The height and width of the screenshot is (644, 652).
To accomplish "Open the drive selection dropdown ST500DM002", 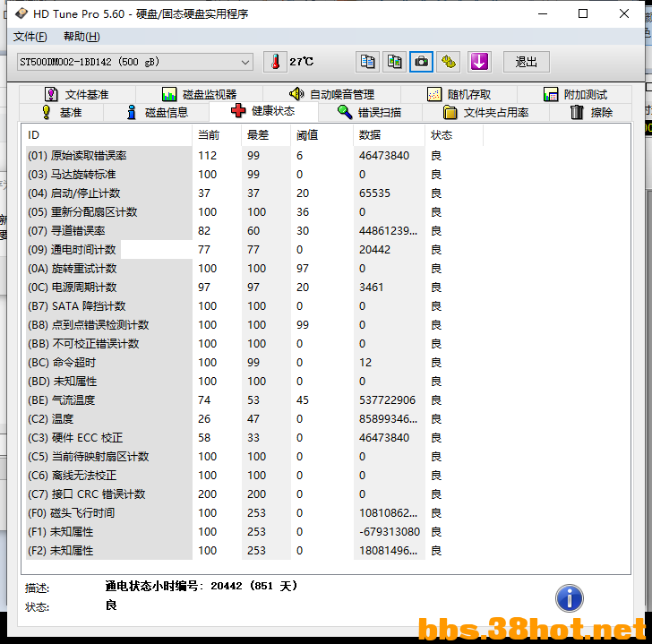I will pos(135,62).
